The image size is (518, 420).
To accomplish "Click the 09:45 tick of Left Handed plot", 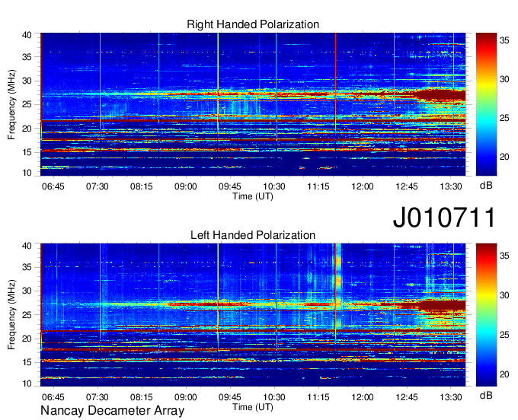I will [230, 397].
